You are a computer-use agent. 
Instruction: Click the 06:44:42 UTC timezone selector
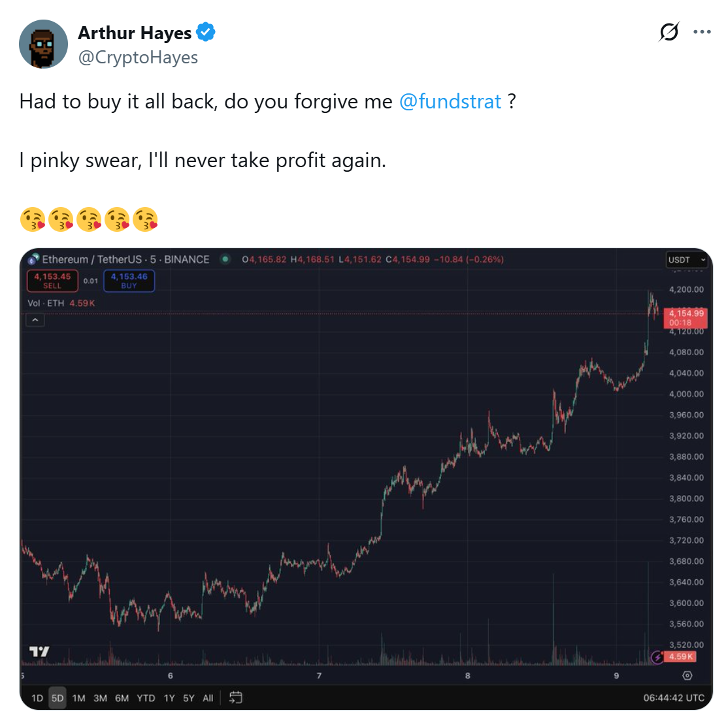coord(674,698)
